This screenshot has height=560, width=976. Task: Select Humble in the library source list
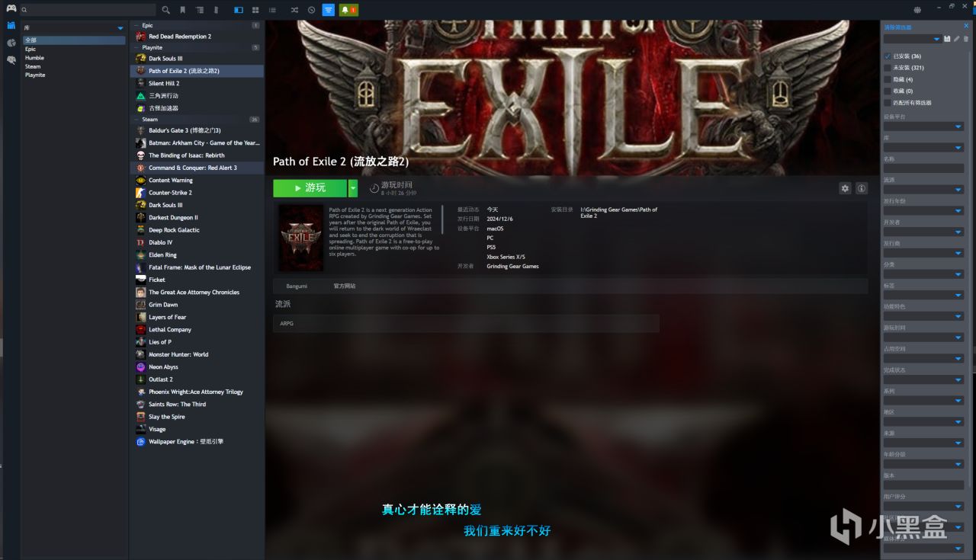click(74, 58)
